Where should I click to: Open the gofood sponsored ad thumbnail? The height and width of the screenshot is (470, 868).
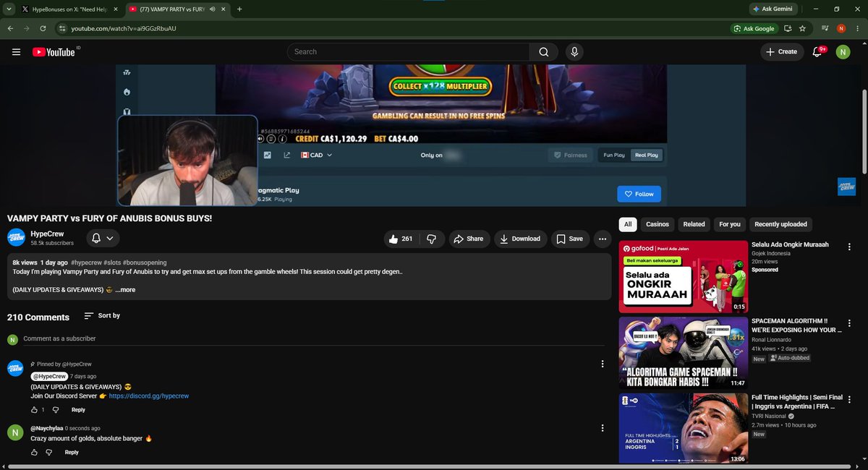pos(684,276)
